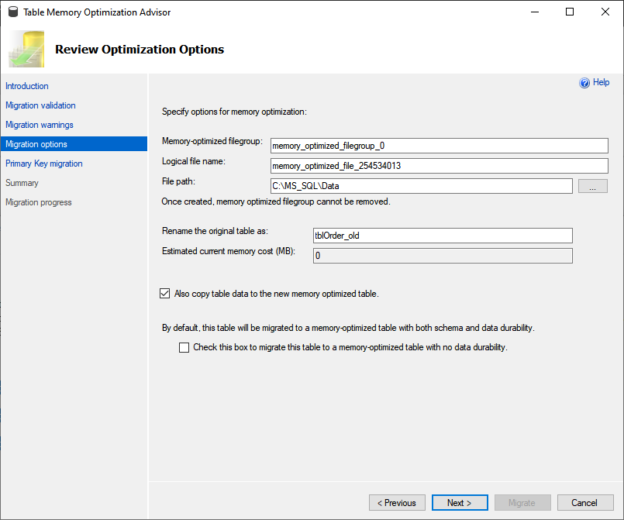Edit the Logical file name field

coord(439,166)
